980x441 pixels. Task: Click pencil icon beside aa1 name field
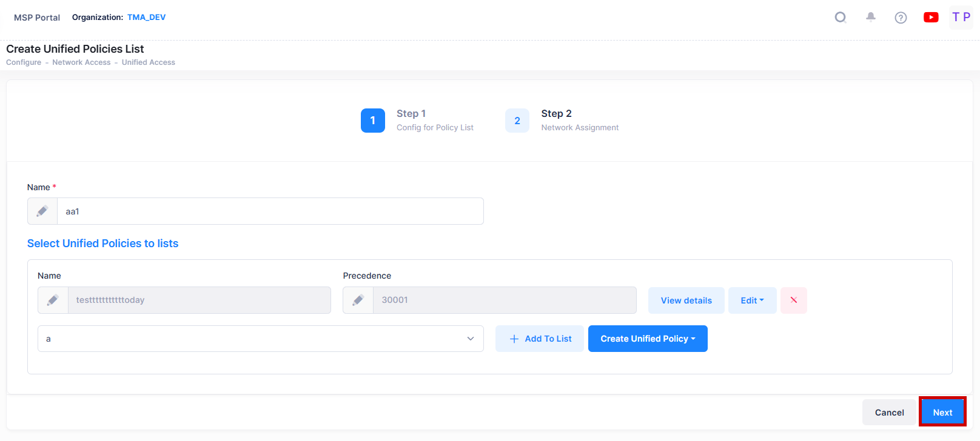click(42, 211)
